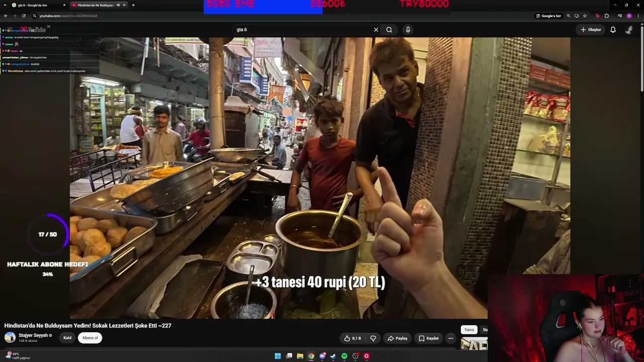Open the YouTube account avatar menu
Image resolution: width=644 pixels, height=362 pixels.
pos(629,30)
